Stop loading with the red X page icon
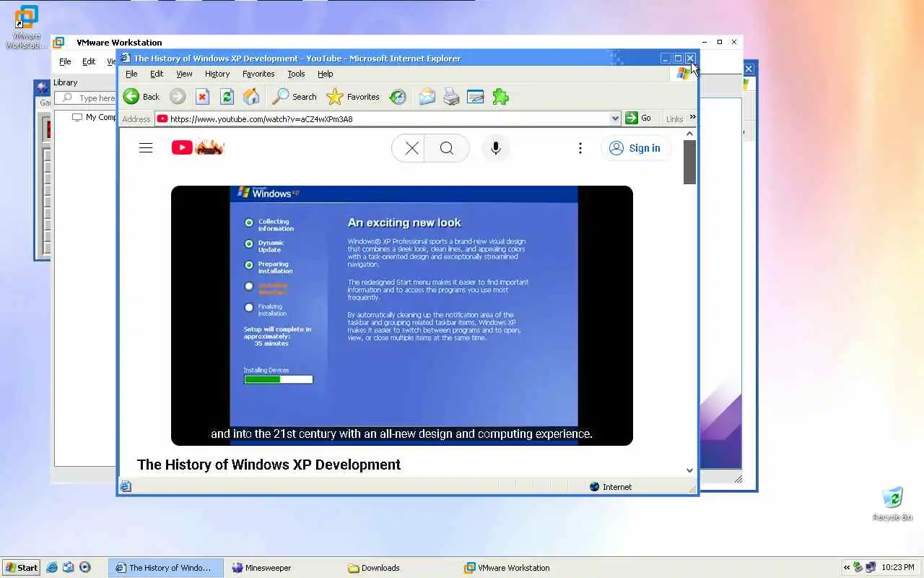The width and height of the screenshot is (924, 578). click(x=202, y=97)
